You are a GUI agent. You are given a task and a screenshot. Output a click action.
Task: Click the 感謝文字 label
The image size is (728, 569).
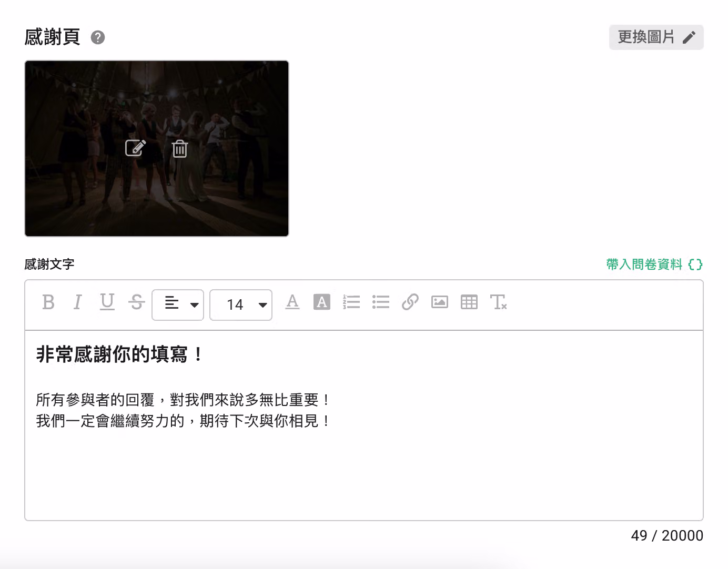[x=49, y=264]
